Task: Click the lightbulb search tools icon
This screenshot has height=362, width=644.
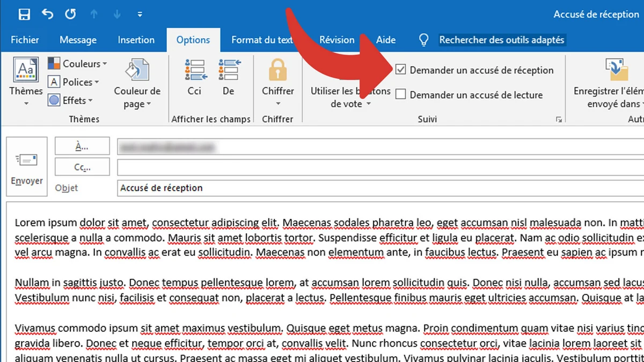Action: tap(424, 40)
